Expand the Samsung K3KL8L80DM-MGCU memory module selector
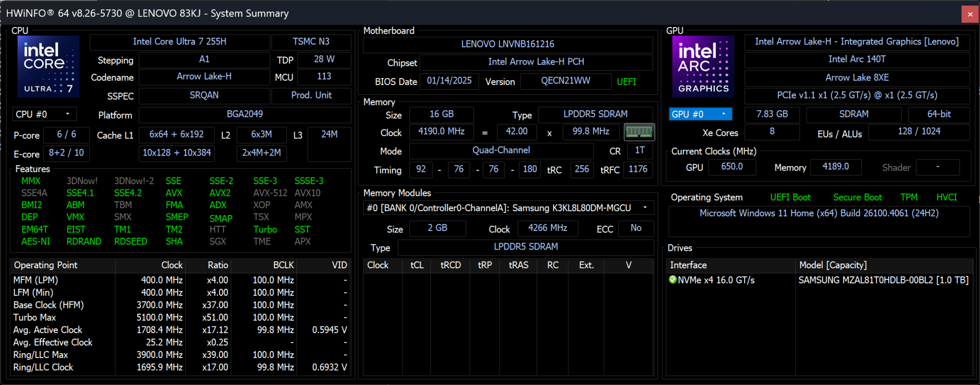Viewport: 980px width, 385px height. click(508, 208)
